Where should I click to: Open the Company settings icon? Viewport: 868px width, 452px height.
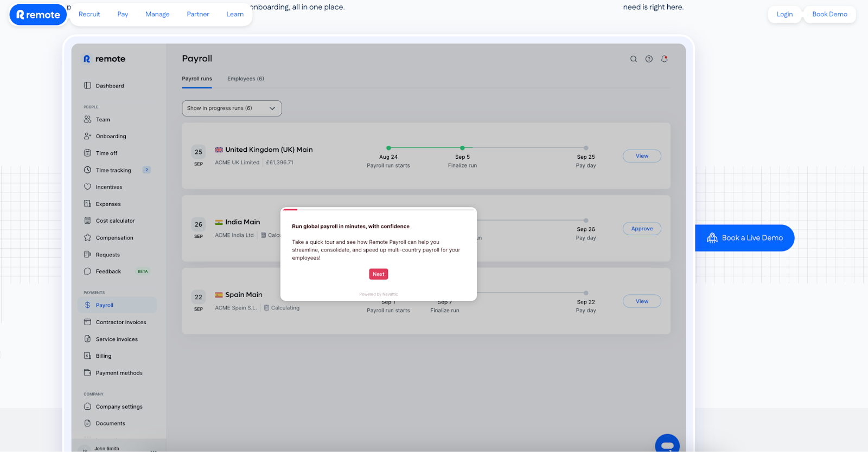(x=87, y=406)
